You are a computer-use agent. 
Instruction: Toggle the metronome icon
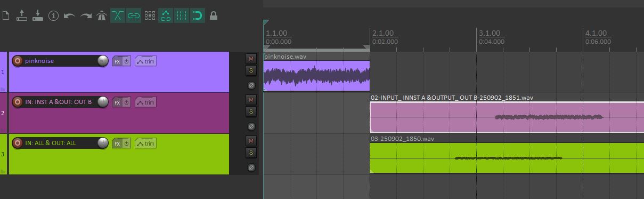point(102,16)
